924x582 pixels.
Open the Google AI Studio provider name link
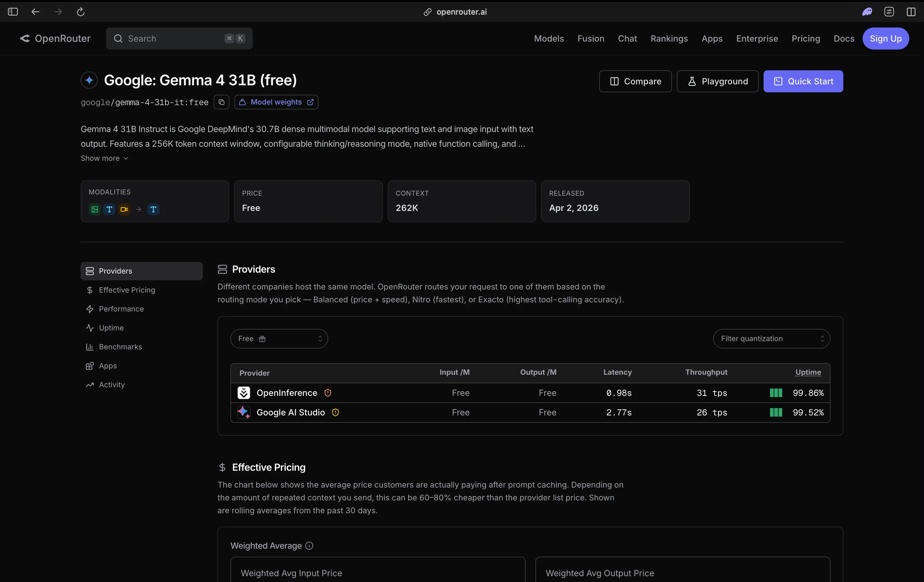point(291,412)
